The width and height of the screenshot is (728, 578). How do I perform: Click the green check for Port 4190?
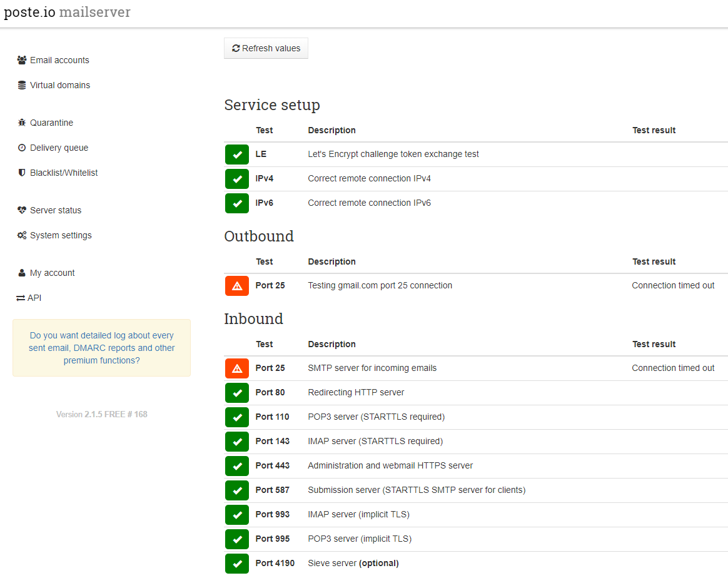[x=237, y=564]
